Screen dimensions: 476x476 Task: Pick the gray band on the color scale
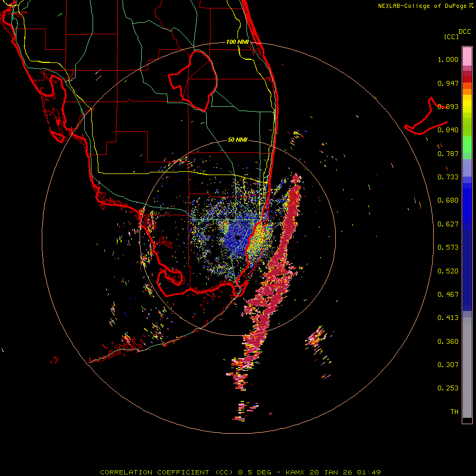(x=467, y=368)
